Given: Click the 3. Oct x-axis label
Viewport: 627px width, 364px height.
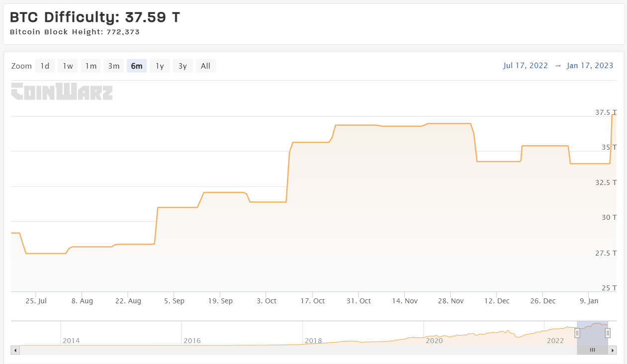Looking at the screenshot, I should pyautogui.click(x=266, y=301).
